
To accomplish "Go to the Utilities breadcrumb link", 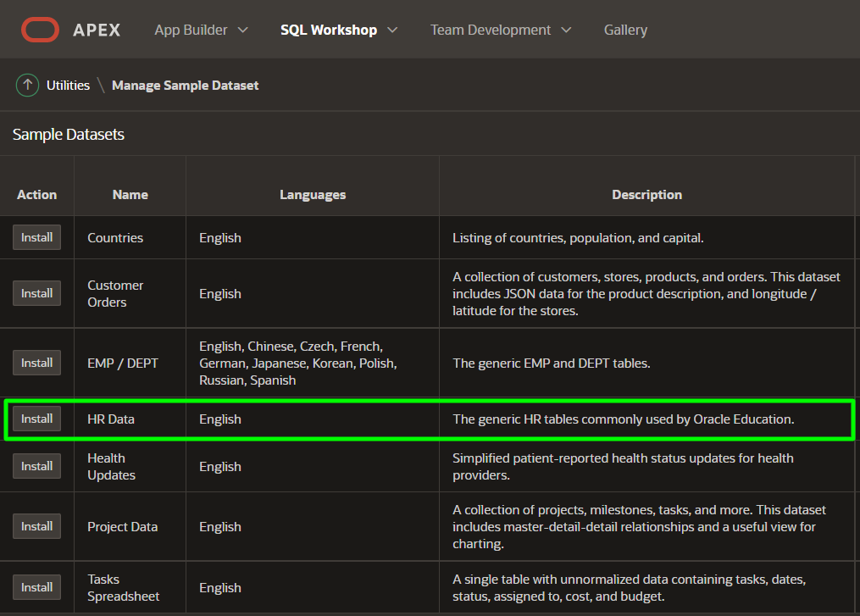I will click(x=68, y=85).
